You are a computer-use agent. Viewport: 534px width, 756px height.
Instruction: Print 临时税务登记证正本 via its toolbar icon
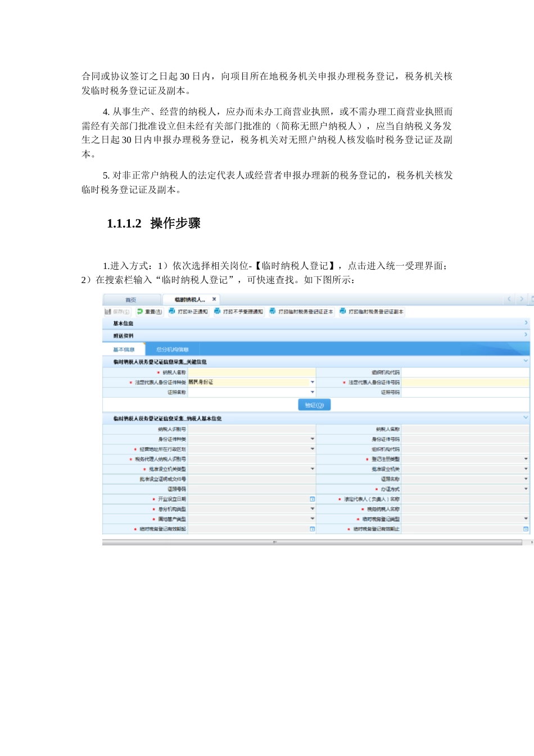coord(273,311)
